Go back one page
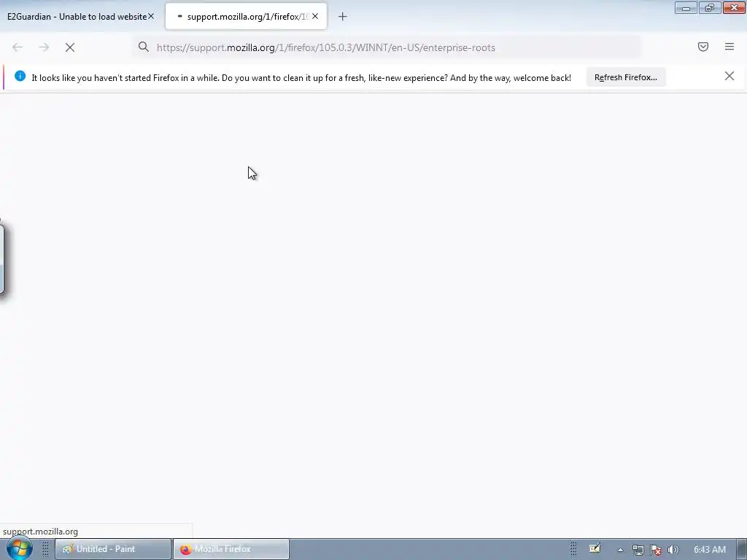 pyautogui.click(x=18, y=47)
